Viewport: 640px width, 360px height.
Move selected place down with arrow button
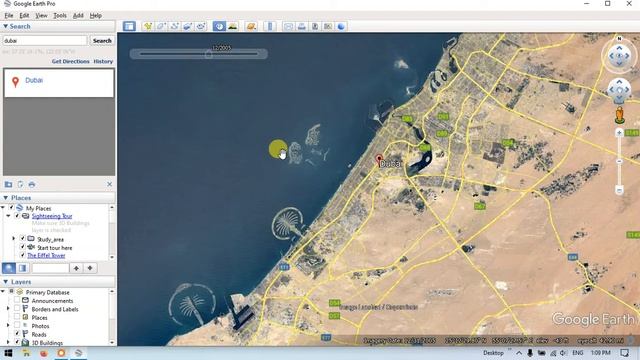tap(90, 268)
